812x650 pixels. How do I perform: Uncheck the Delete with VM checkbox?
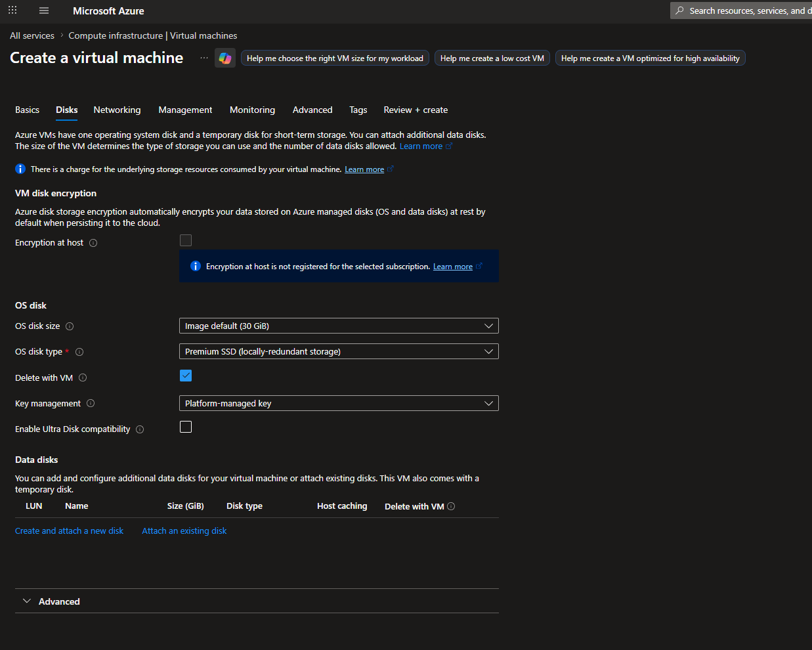[x=186, y=376]
